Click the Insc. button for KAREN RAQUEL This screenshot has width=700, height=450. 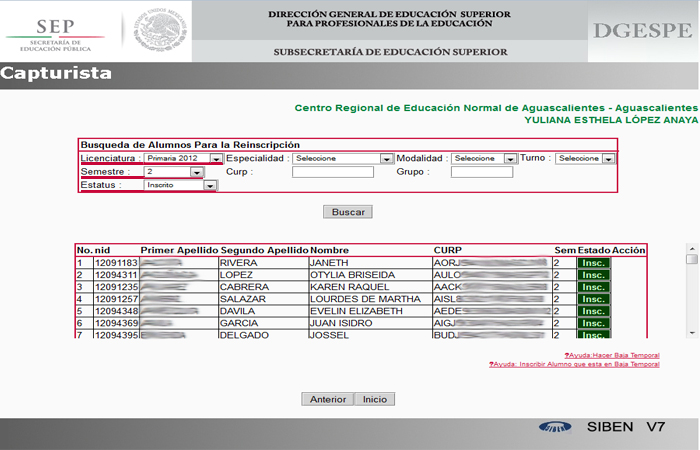tap(593, 287)
